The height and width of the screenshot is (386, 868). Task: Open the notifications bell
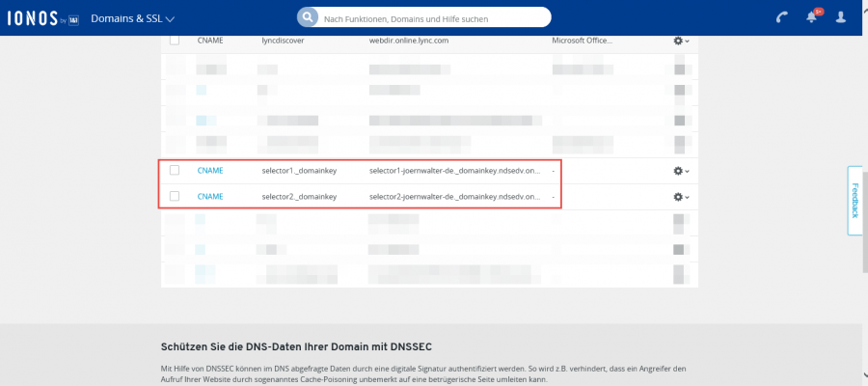pyautogui.click(x=812, y=17)
